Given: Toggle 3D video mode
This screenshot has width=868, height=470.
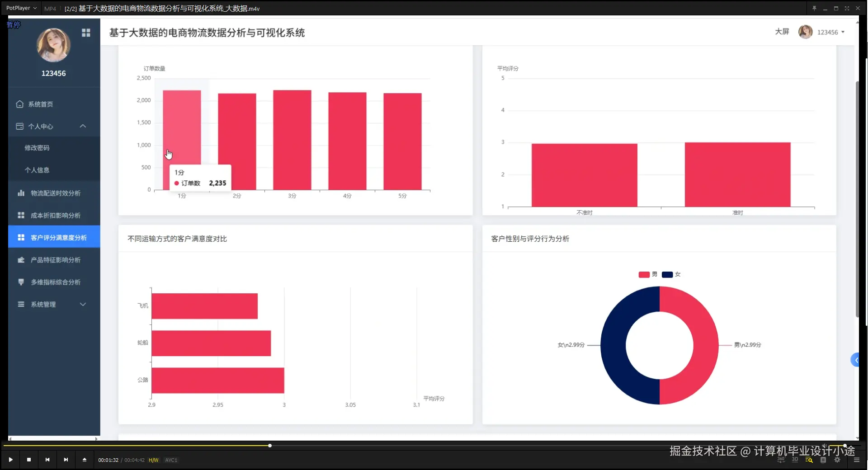Looking at the screenshot, I should tap(795, 460).
